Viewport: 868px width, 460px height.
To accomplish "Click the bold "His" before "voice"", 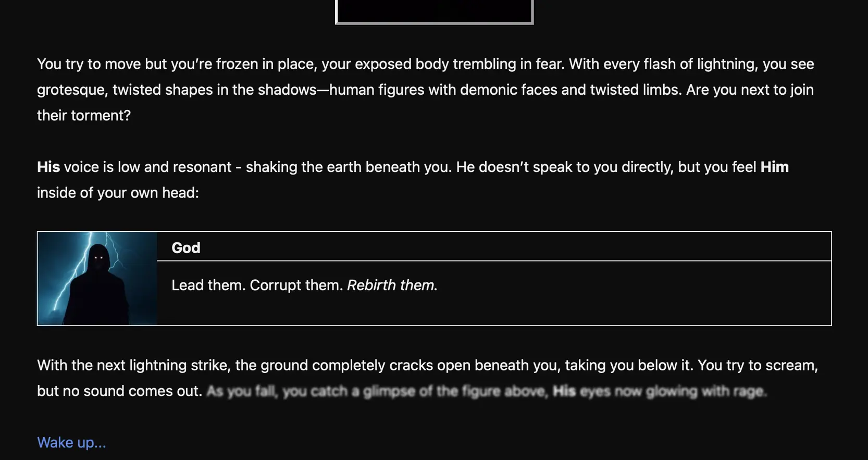I will pyautogui.click(x=48, y=167).
